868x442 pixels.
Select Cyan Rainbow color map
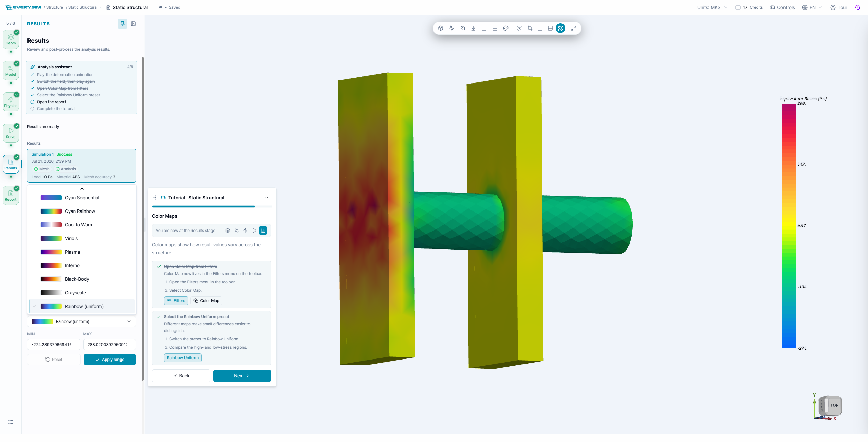coord(82,211)
